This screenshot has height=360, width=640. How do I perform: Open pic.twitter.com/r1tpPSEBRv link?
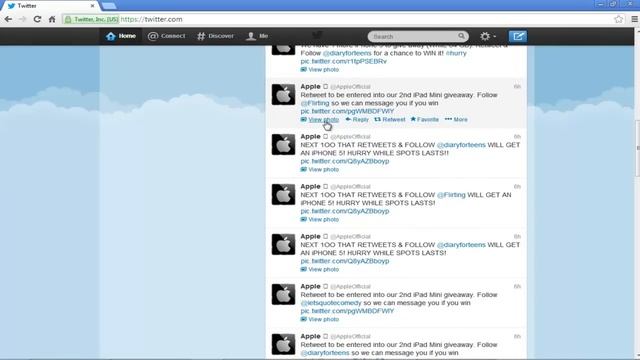[344, 61]
